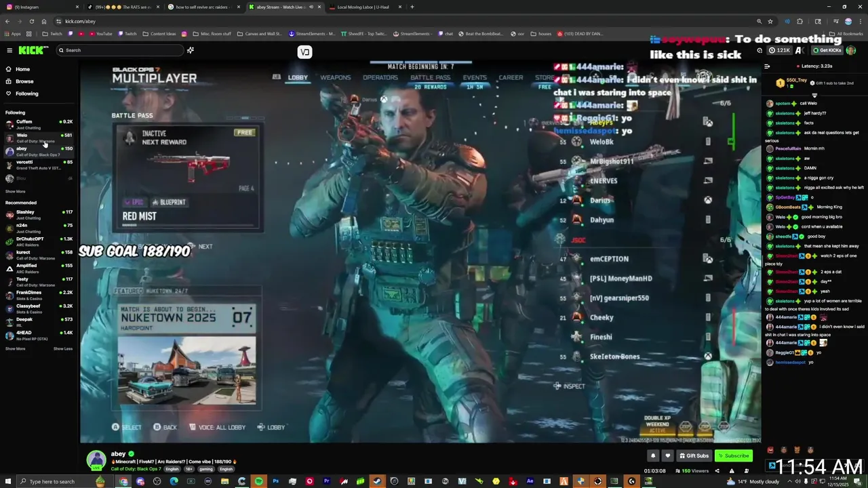868x488 pixels.
Task: Focus the Kick search field
Action: 119,50
